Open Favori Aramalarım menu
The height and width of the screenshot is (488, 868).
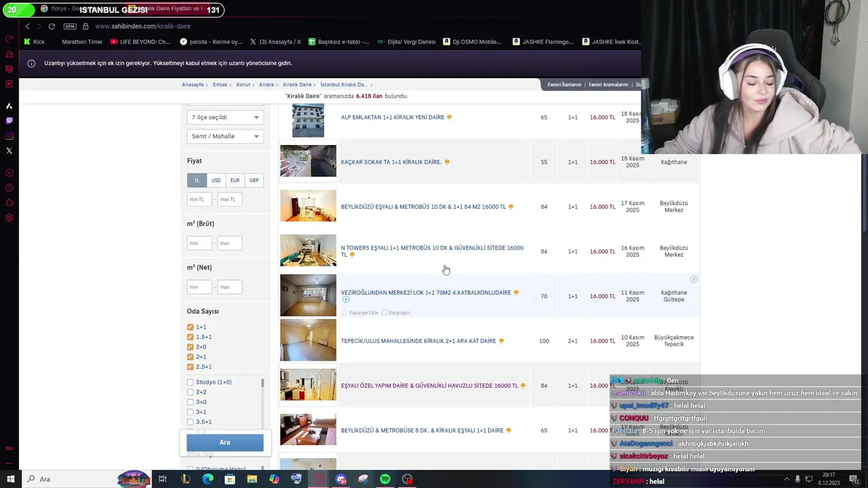[x=608, y=85]
